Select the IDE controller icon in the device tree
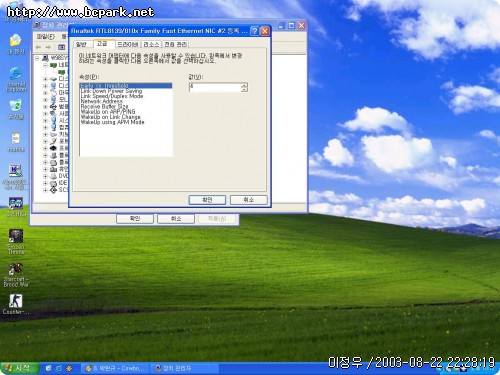The width and height of the screenshot is (500, 375). click(53, 183)
